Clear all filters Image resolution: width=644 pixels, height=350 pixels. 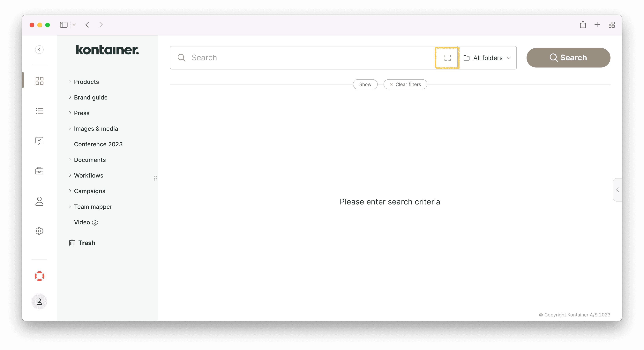tap(405, 84)
